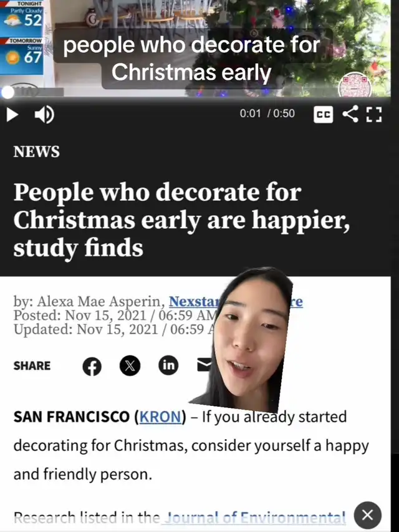
Task: Mute the video volume speaker icon
Action: [x=44, y=114]
